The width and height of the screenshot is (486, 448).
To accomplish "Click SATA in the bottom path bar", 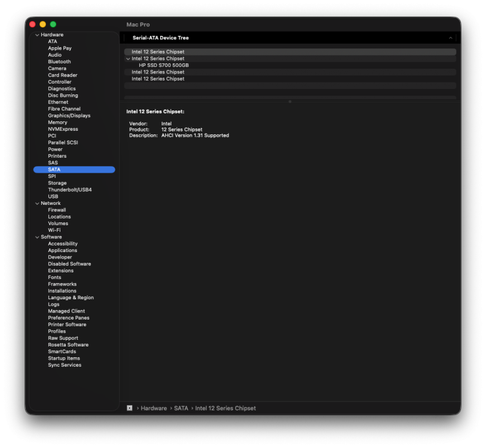I will click(181, 409).
